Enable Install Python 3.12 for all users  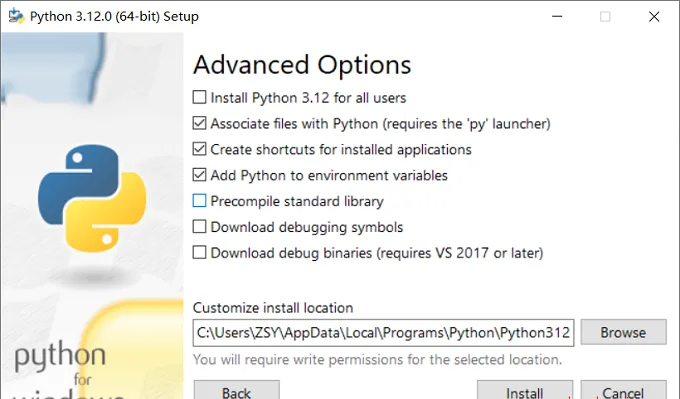pyautogui.click(x=199, y=97)
